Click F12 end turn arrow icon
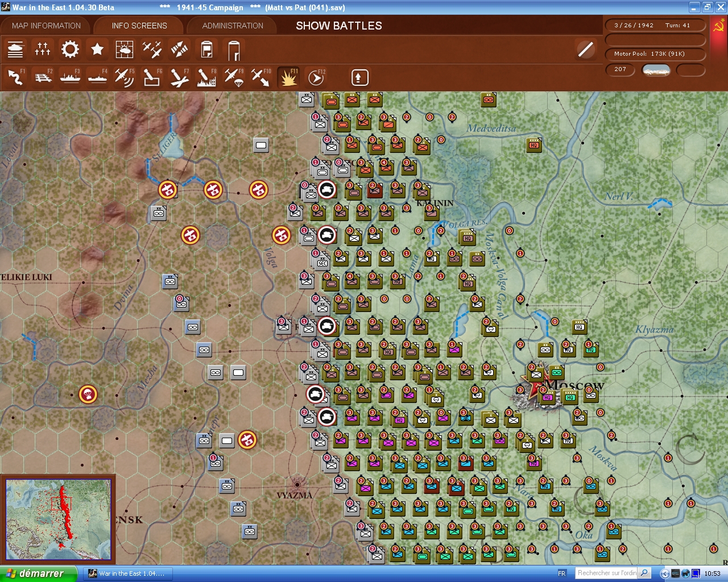The height and width of the screenshot is (582, 728). 316,77
